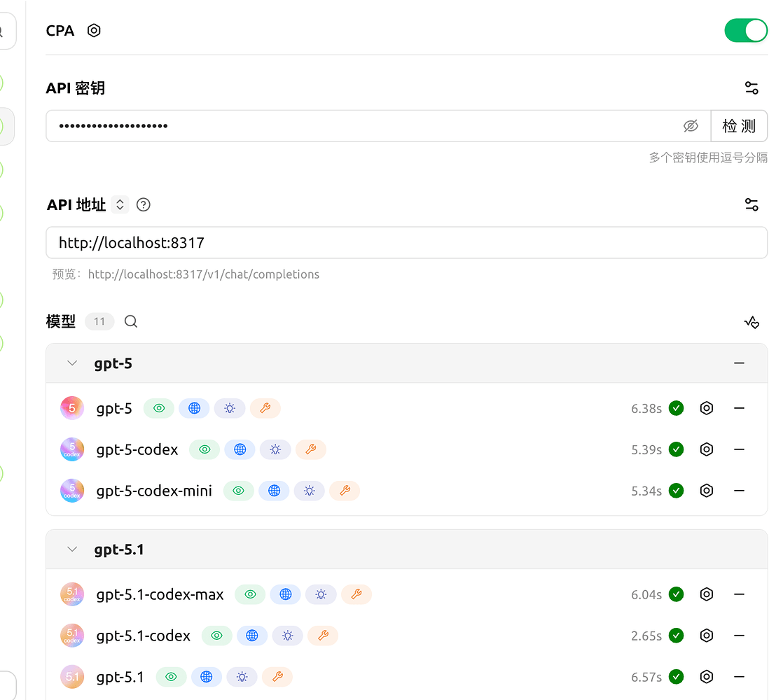The width and height of the screenshot is (776, 700).
Task: Open API key settings sliders icon
Action: coord(751,88)
